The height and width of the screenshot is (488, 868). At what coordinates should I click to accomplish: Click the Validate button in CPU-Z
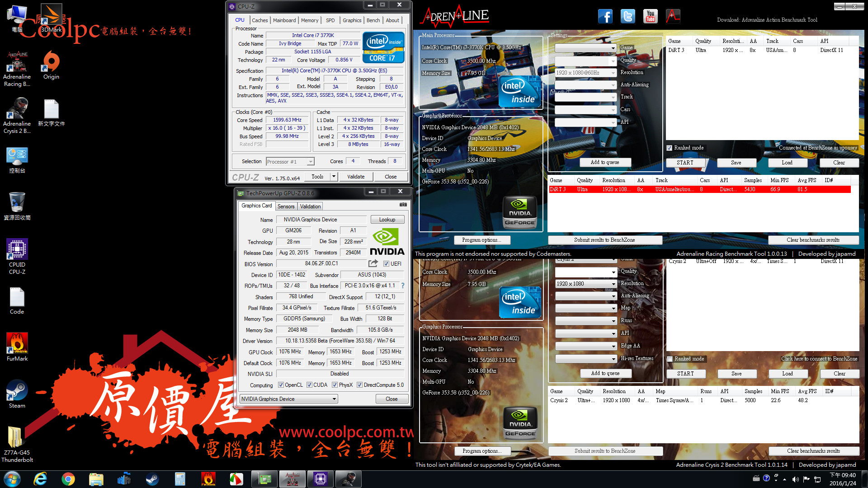pos(356,177)
